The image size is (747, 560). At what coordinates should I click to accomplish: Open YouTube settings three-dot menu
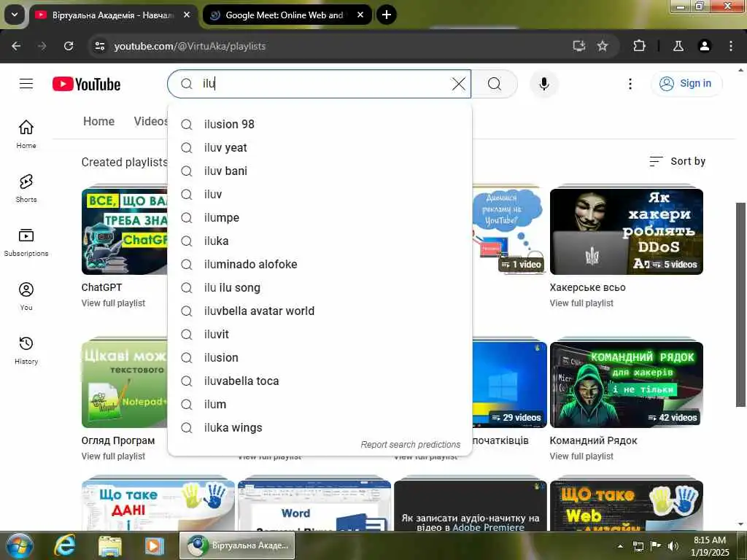(x=630, y=84)
